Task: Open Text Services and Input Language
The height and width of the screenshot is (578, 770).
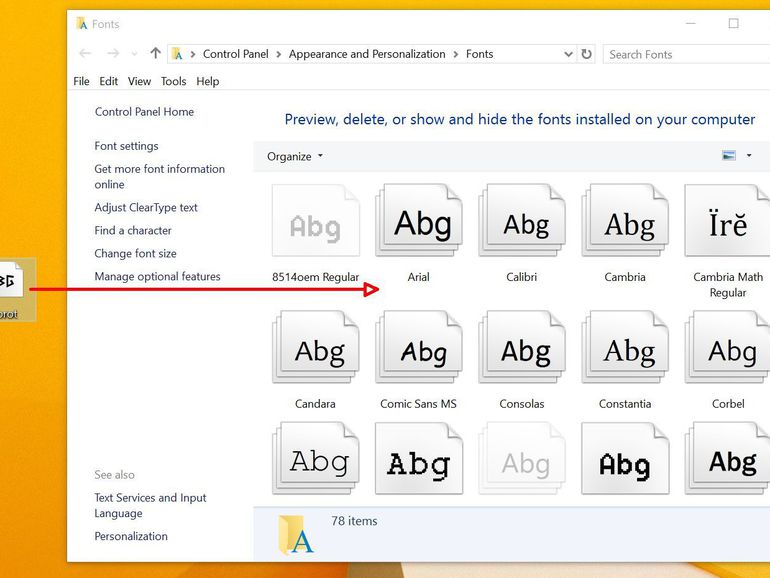Action: pos(150,505)
